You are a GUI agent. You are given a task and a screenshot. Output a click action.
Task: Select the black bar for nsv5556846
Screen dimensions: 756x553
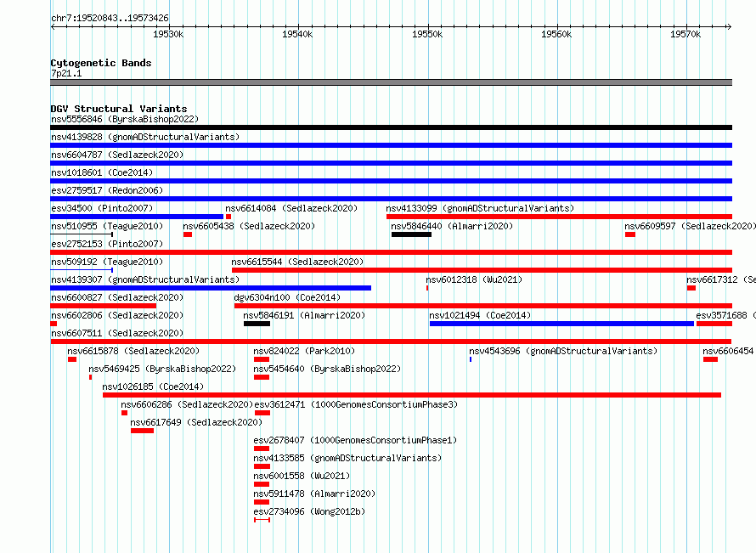click(391, 127)
